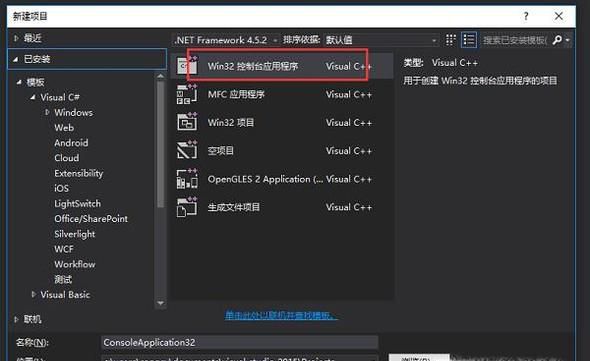Viewport: 590px width, 361px height.
Task: Click the tree scrollbar up arrow
Action: tap(161, 76)
